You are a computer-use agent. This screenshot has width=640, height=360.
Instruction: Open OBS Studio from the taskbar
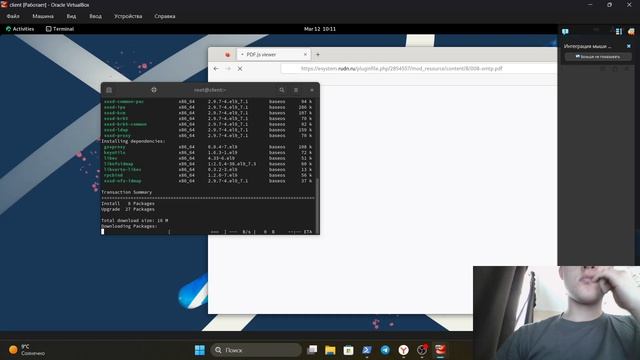tap(422, 350)
